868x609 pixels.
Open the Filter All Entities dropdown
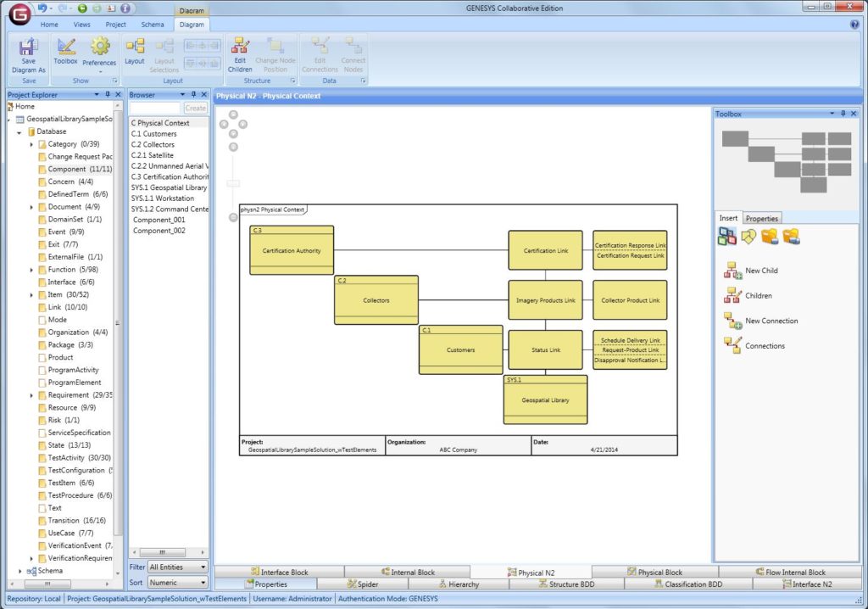click(x=177, y=567)
